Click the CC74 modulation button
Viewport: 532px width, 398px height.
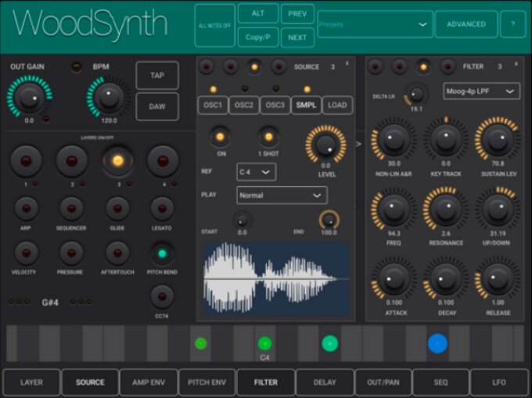(162, 296)
